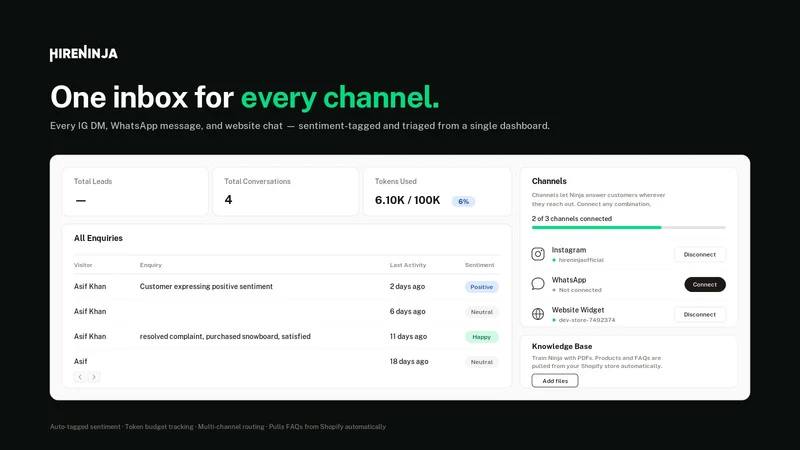The width and height of the screenshot is (800, 450).
Task: Click the Enquiry column header
Action: (151, 265)
